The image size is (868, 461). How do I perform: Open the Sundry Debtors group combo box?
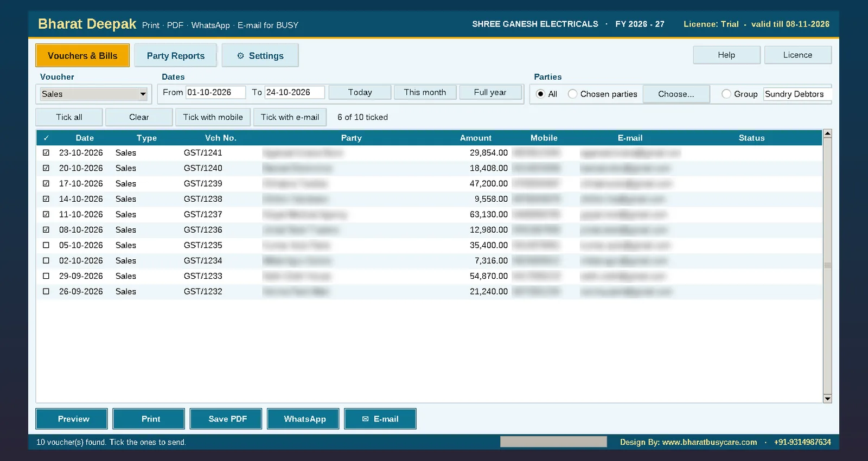click(x=797, y=94)
